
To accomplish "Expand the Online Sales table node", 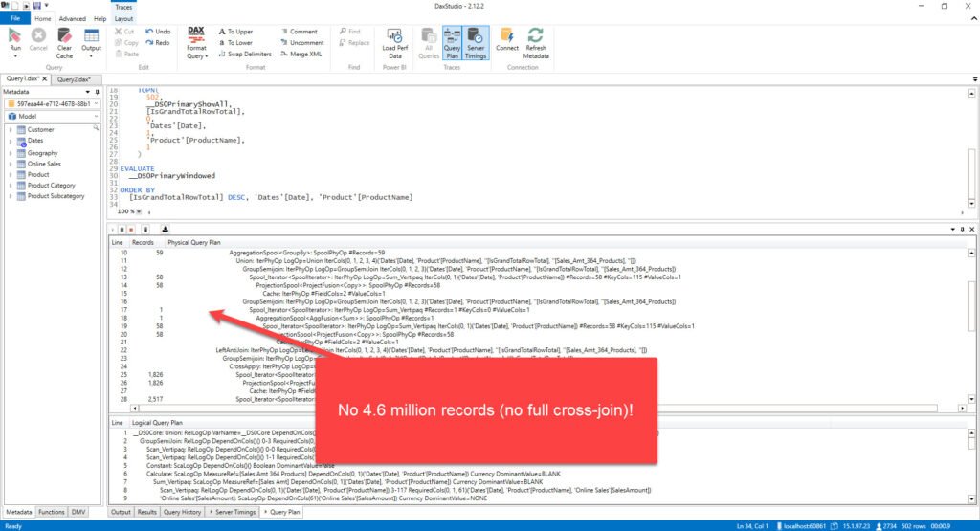I will pyautogui.click(x=10, y=164).
